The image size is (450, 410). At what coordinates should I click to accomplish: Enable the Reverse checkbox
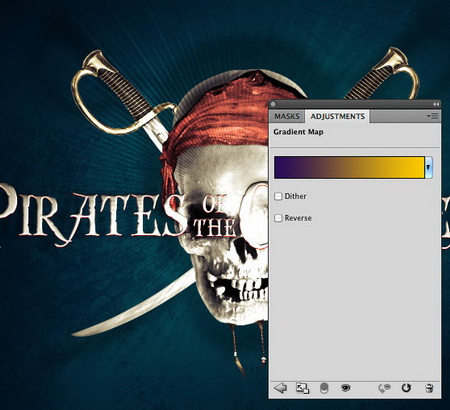tap(278, 218)
